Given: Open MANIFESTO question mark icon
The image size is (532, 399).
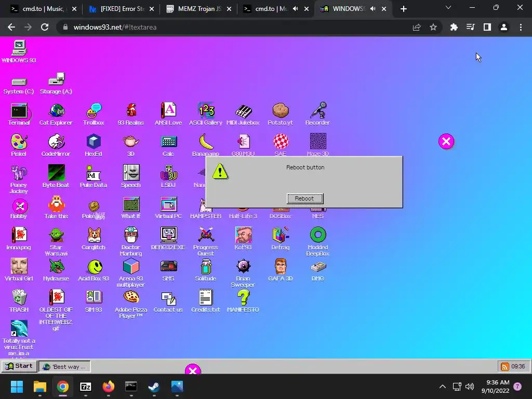Looking at the screenshot, I should coord(243,297).
